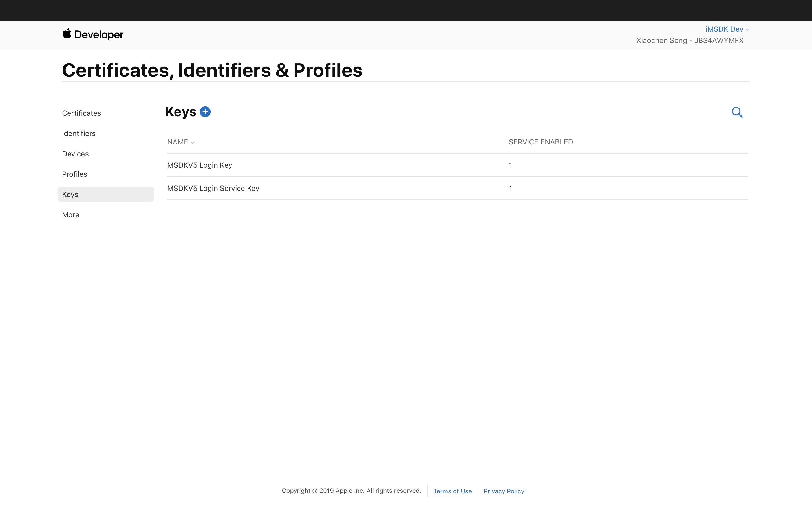This screenshot has width=812, height=508.
Task: Go to Devices section
Action: [x=76, y=154]
